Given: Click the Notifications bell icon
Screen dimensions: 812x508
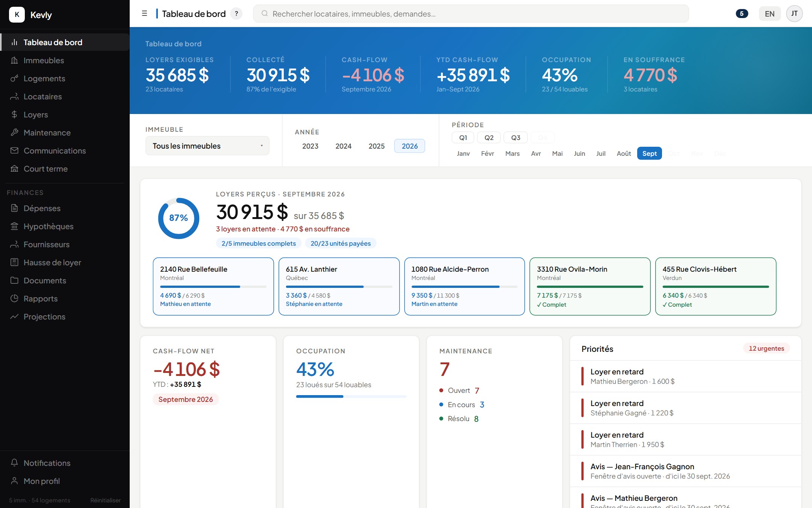Looking at the screenshot, I should (x=14, y=463).
